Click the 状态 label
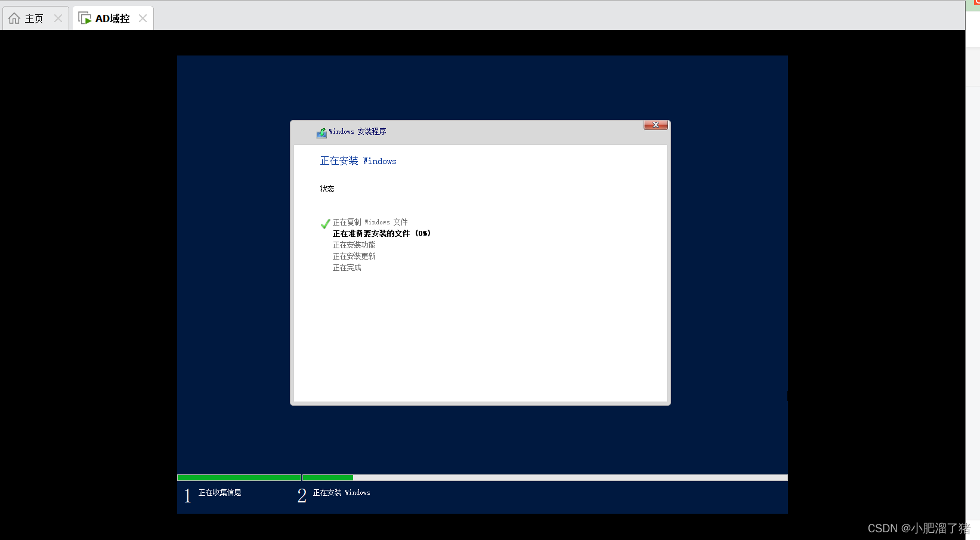The image size is (980, 540). (x=327, y=189)
